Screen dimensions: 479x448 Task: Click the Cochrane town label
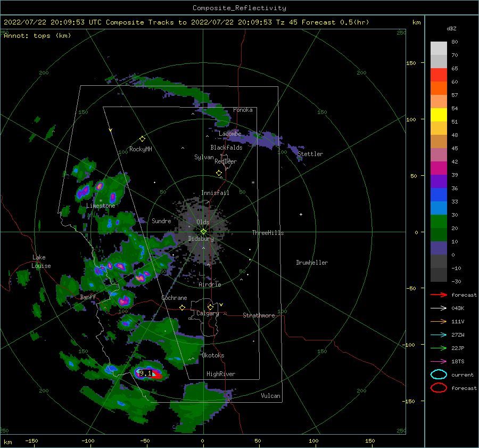click(174, 298)
